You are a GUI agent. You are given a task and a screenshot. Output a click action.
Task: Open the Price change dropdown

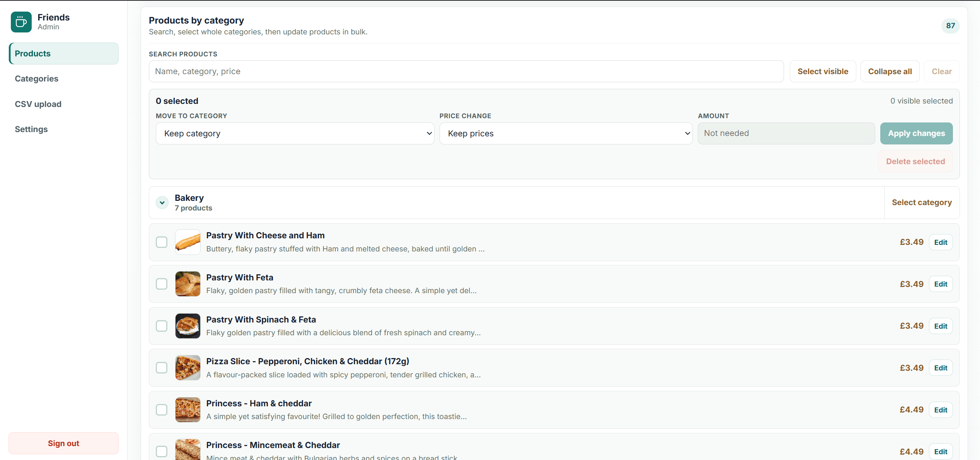point(566,134)
